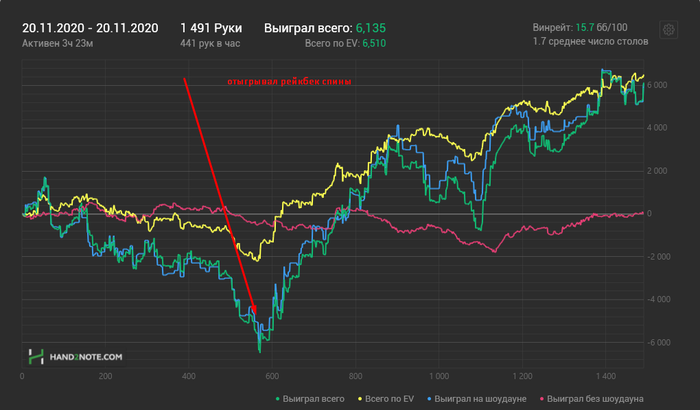Click the 1 000 x-axis label
This screenshot has height=410, width=700.
click(439, 377)
